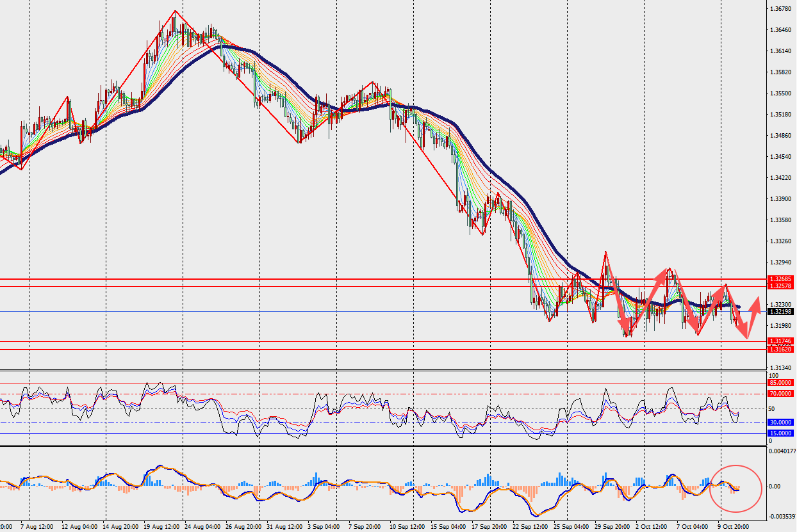Select the 0.0040177 MACD scale value

pos(781,451)
